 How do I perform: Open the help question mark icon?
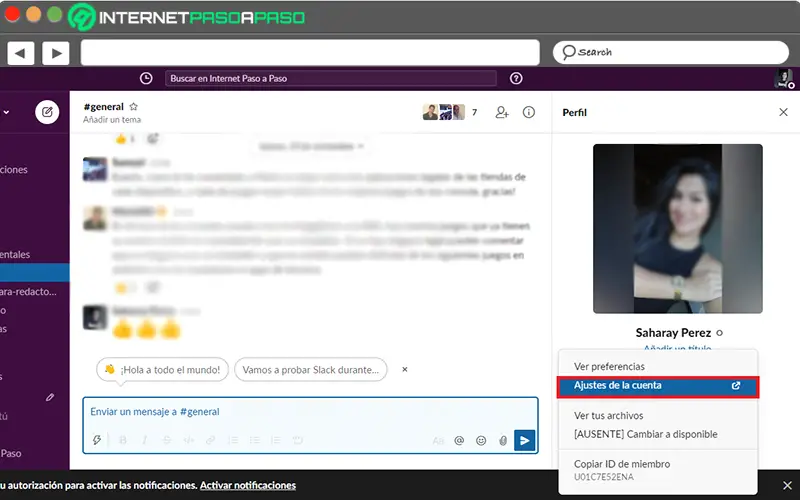point(516,78)
